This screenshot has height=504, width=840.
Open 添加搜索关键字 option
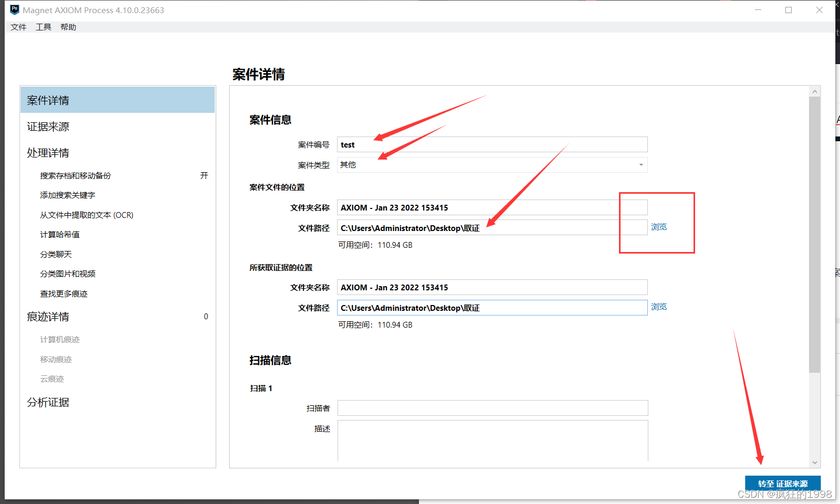[68, 195]
